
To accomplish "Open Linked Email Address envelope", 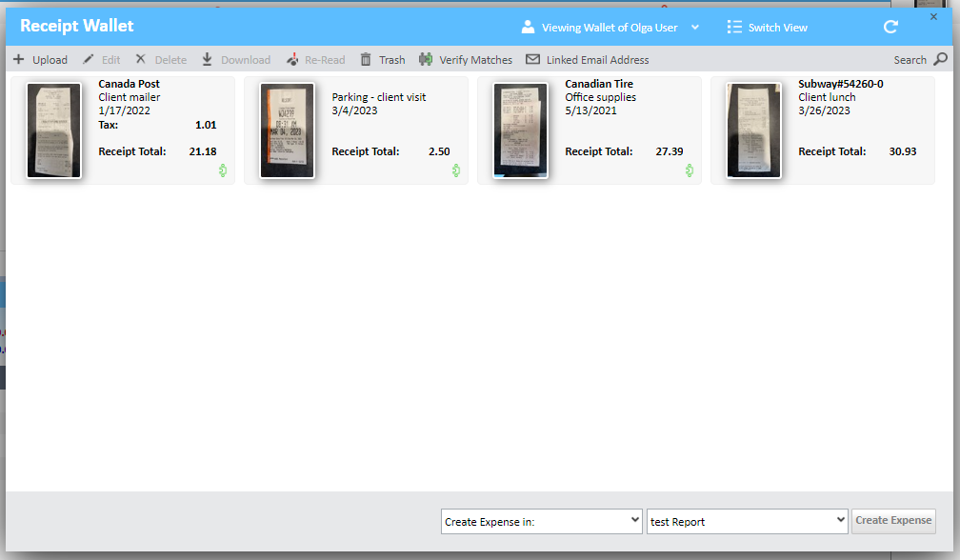I will pos(532,60).
